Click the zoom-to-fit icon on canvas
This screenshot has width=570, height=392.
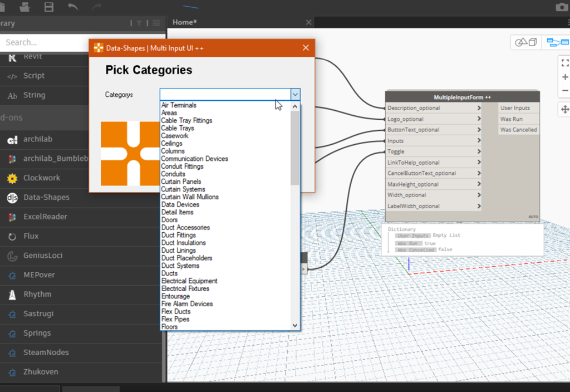point(565,63)
